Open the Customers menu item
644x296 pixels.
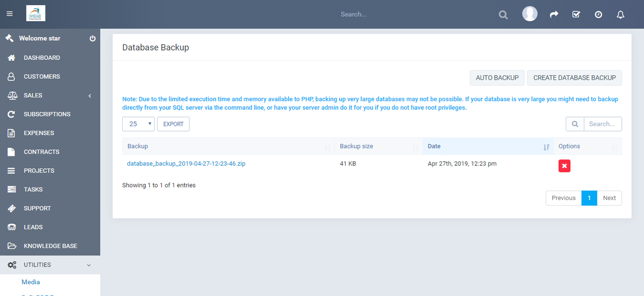click(42, 76)
